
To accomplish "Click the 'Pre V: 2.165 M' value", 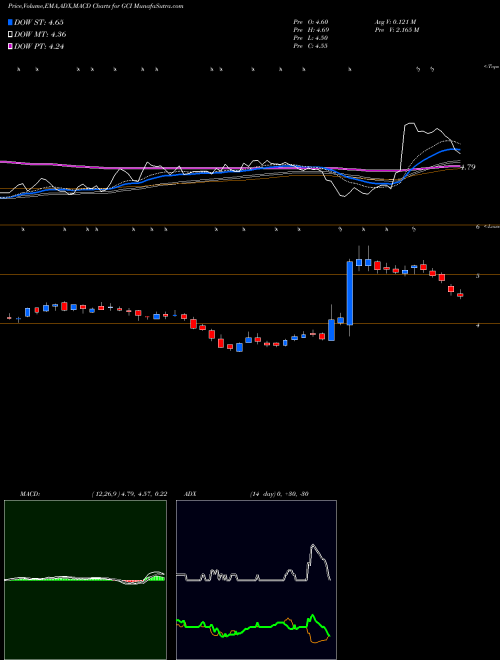I will point(396,30).
